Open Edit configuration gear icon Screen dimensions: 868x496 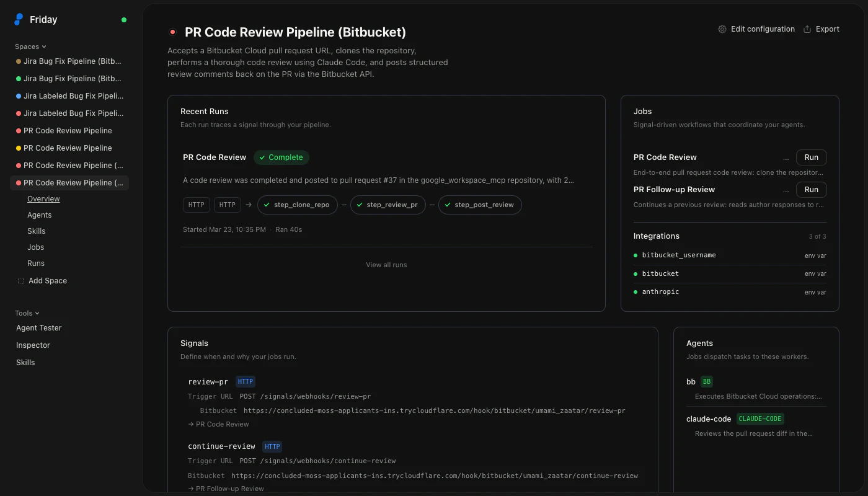tap(722, 29)
